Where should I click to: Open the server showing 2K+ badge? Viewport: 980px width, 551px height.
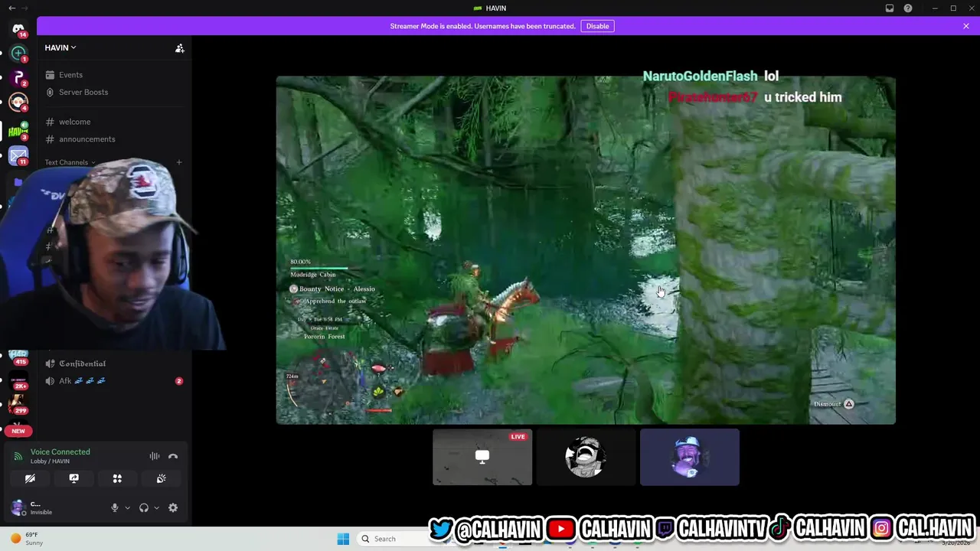(18, 380)
